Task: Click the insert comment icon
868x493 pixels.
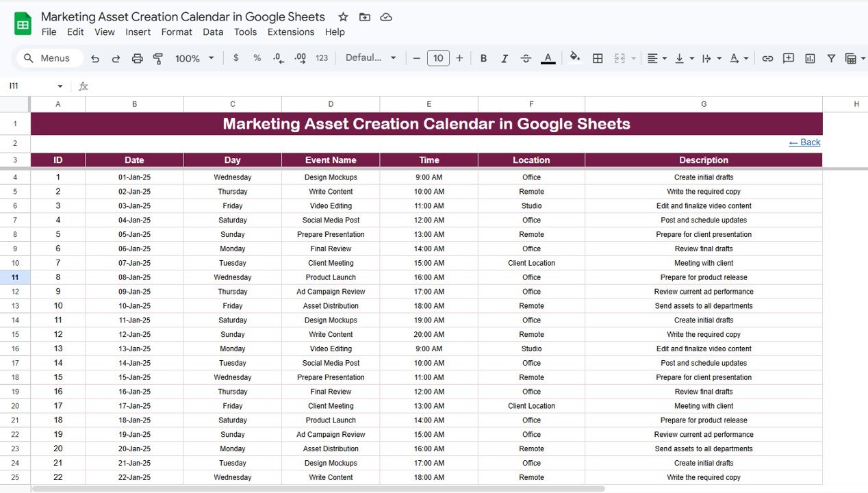Action: pos(789,58)
